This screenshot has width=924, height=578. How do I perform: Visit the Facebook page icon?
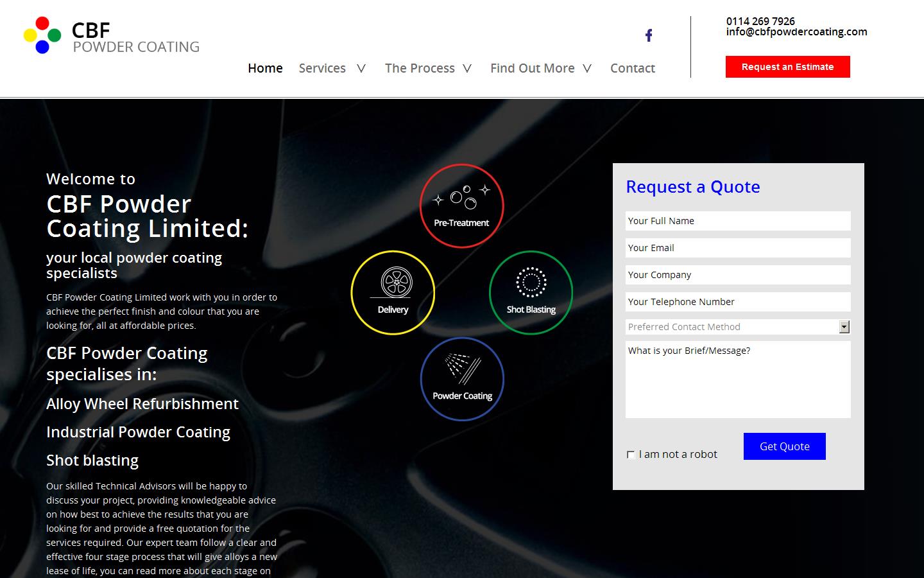pos(649,35)
